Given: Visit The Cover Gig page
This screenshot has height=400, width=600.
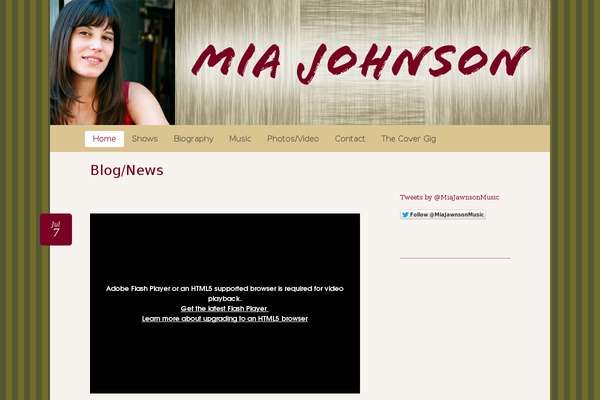Looking at the screenshot, I should tap(408, 139).
